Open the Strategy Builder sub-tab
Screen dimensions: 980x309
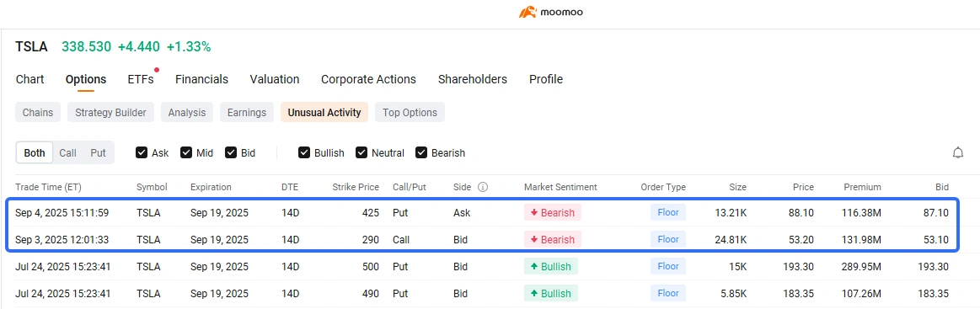(110, 112)
